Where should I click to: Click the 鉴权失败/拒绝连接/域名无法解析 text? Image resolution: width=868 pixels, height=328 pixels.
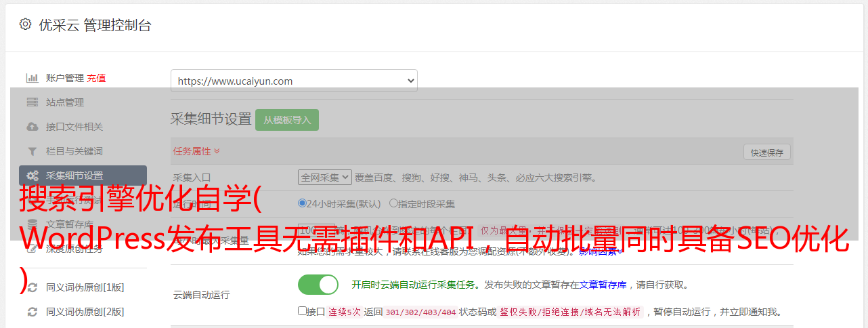[570, 312]
